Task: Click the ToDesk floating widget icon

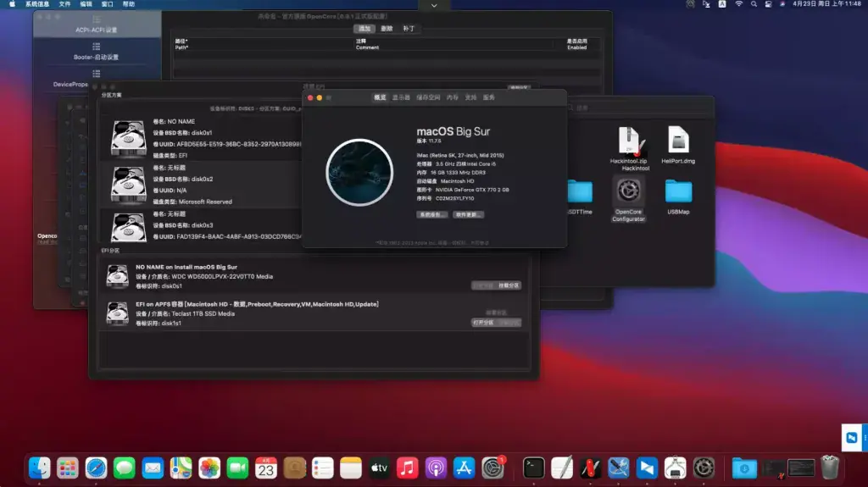Action: pos(851,438)
